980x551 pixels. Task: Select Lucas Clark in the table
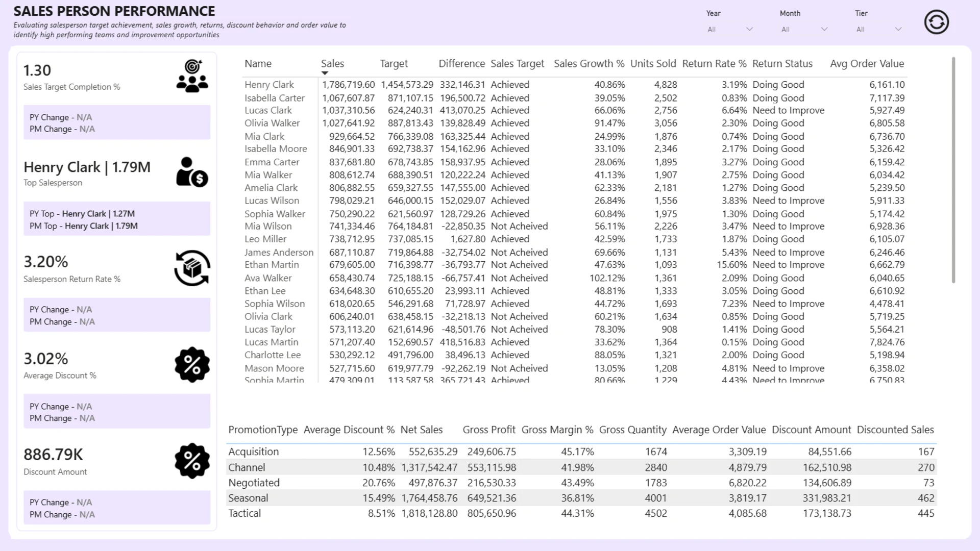pos(268,110)
